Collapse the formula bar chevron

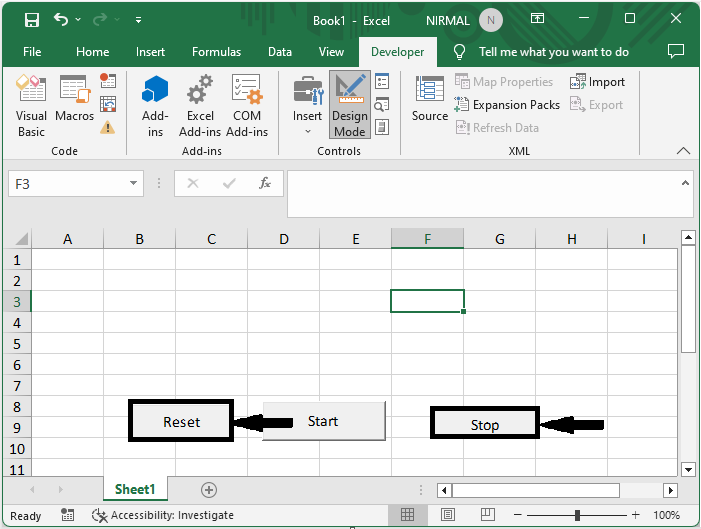[685, 183]
